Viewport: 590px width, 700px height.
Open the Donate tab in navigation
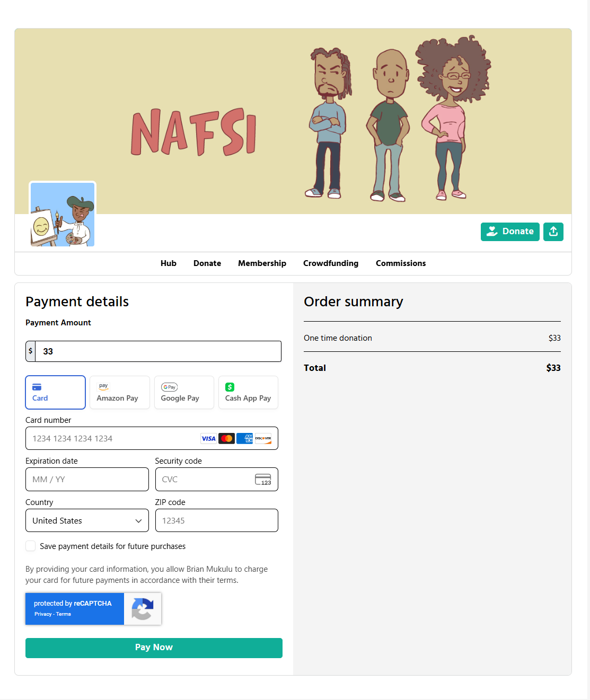click(x=207, y=263)
